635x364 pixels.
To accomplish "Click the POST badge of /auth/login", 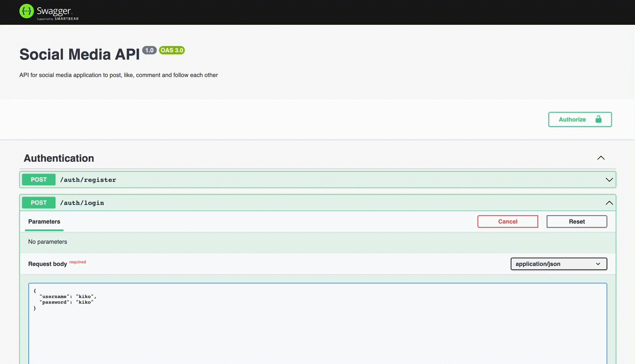I will 39,203.
